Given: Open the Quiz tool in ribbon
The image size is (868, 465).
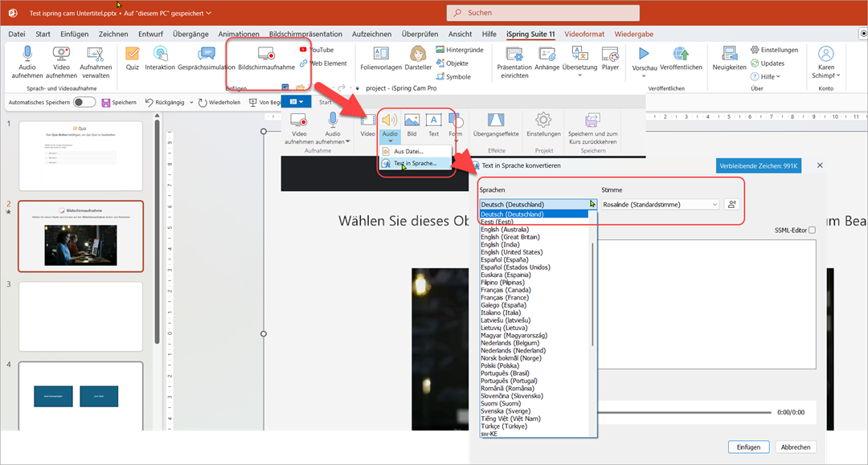Looking at the screenshot, I should coord(133,55).
